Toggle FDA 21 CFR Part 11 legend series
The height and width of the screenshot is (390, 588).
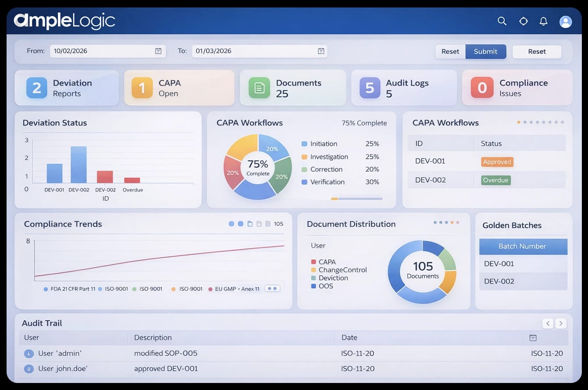(70, 289)
